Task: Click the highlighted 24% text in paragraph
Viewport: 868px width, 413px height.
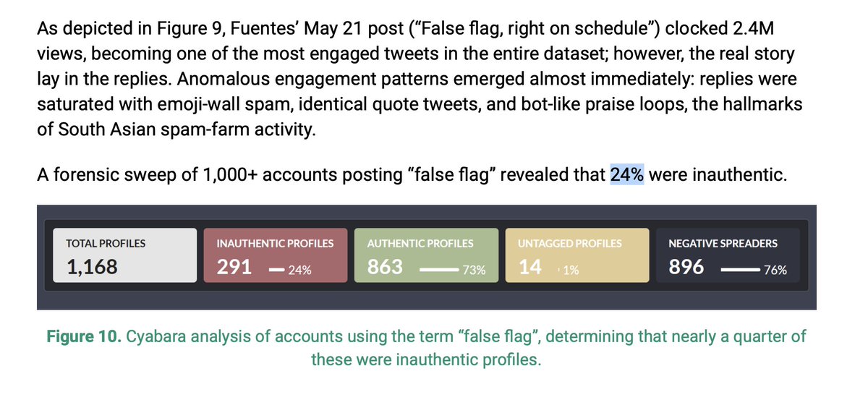Action: [x=627, y=174]
